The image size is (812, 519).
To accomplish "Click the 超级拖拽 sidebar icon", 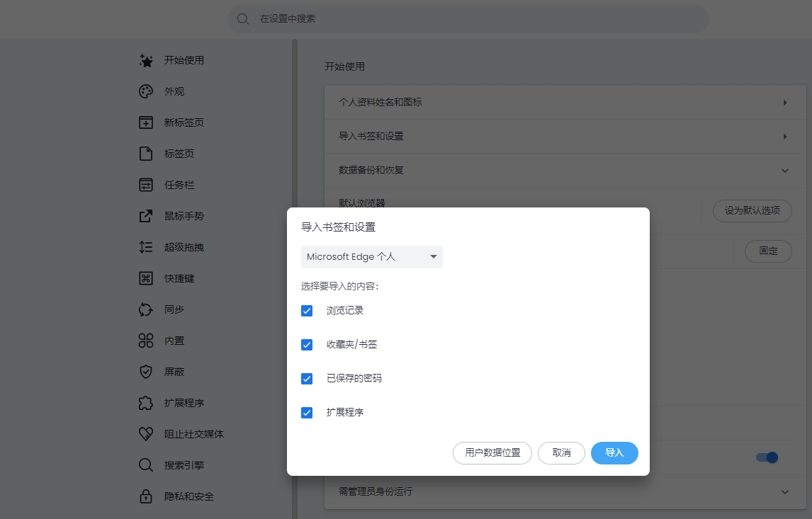I will coord(146,248).
